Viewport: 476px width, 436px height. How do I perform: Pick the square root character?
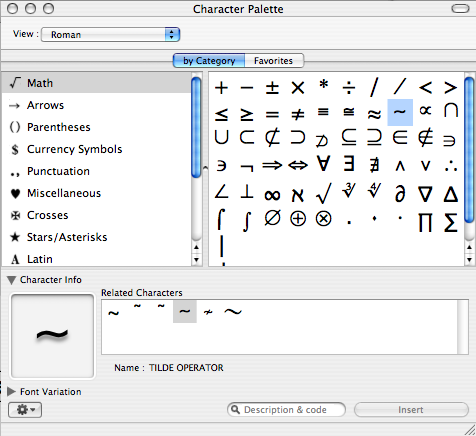click(x=324, y=193)
